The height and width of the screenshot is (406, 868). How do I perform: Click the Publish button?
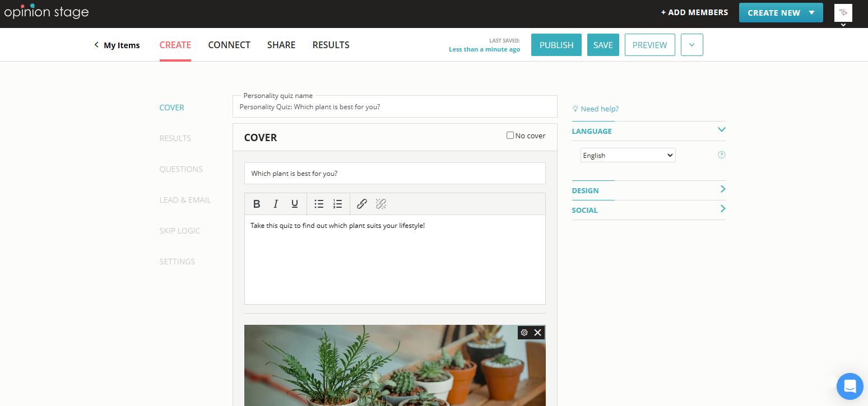[556, 45]
